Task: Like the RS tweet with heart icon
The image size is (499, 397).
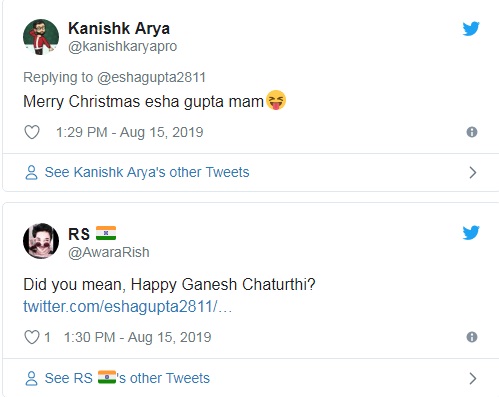Action: point(32,337)
